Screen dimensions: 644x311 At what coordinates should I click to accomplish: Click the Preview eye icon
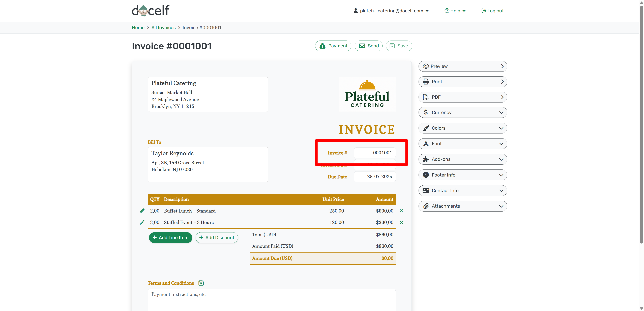point(426,66)
